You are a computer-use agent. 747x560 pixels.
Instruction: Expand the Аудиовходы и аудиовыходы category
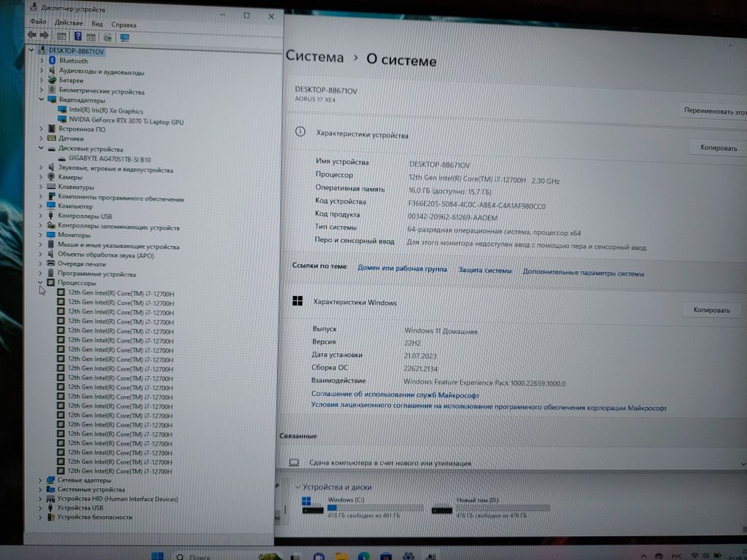pyautogui.click(x=42, y=70)
